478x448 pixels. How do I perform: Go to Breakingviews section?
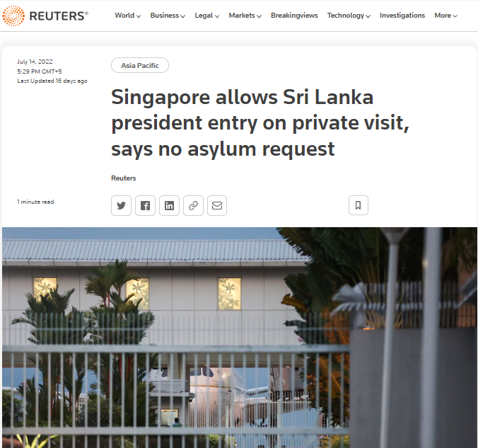[294, 16]
